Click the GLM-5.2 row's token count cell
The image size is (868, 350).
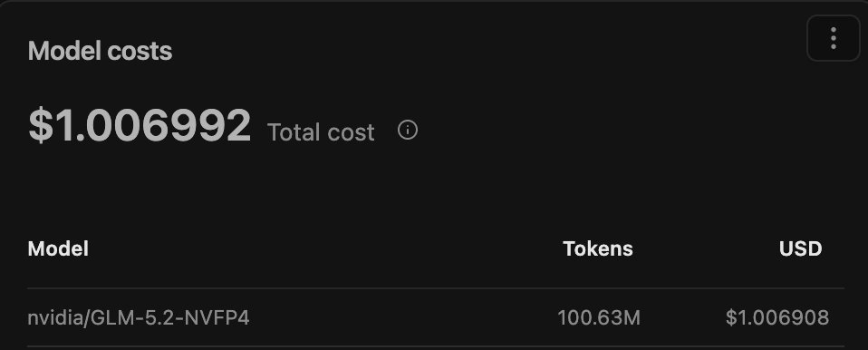click(x=598, y=318)
